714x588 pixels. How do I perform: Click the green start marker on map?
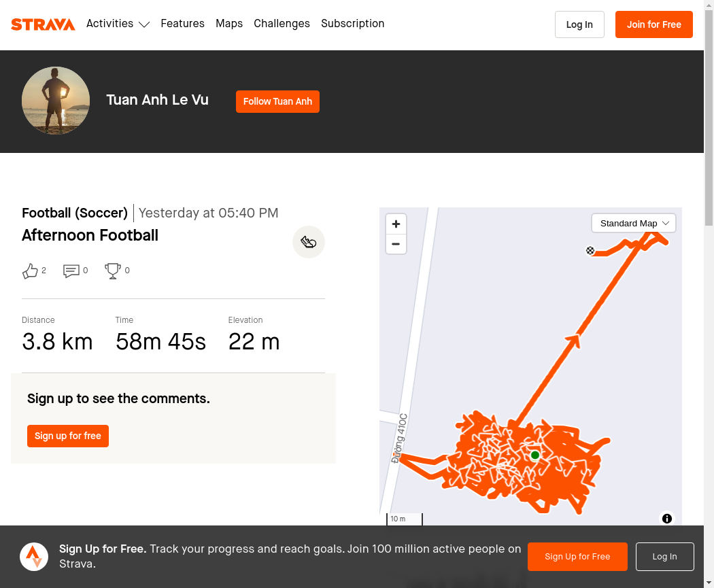pos(535,455)
